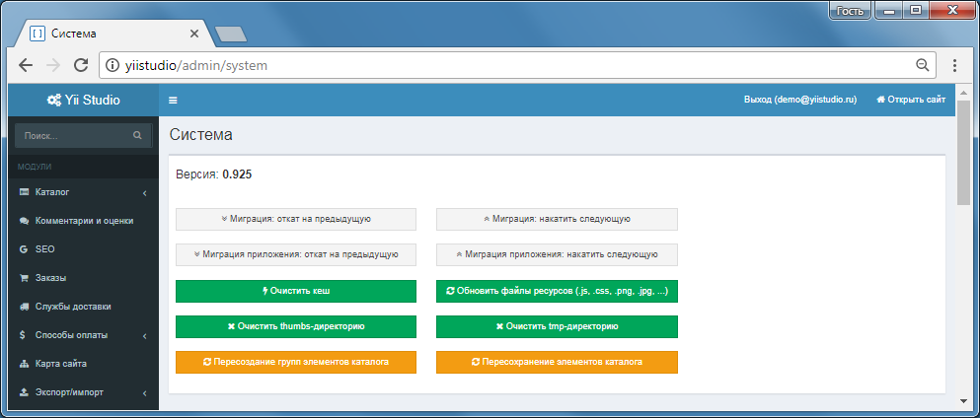Click Открыть сайт link
This screenshot has width=980, height=418.
pyautogui.click(x=911, y=100)
